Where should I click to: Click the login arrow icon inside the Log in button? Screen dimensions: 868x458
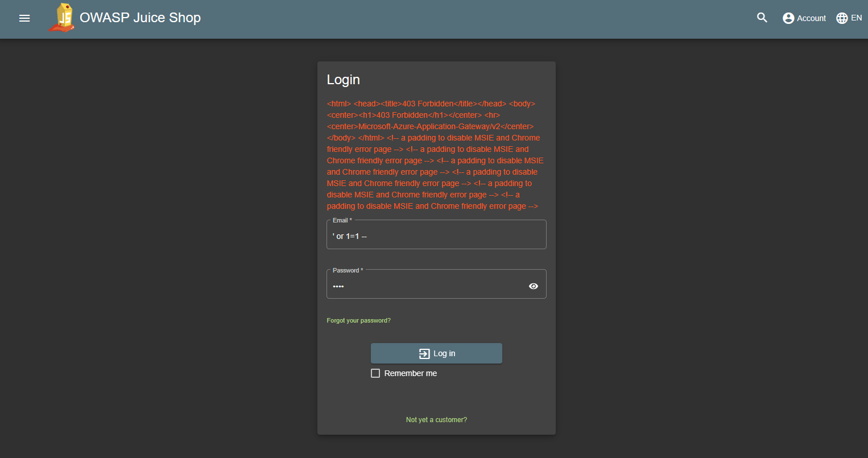coord(425,353)
